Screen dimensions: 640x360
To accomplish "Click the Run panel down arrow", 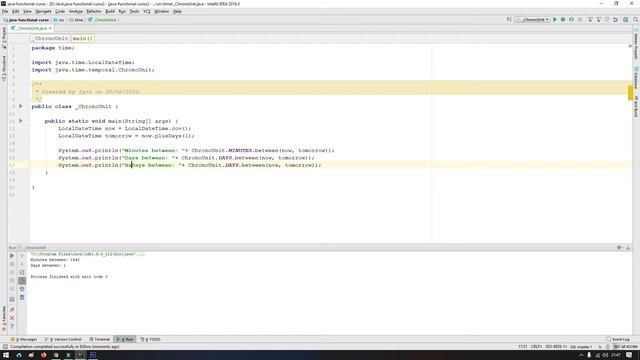I will click(22, 264).
